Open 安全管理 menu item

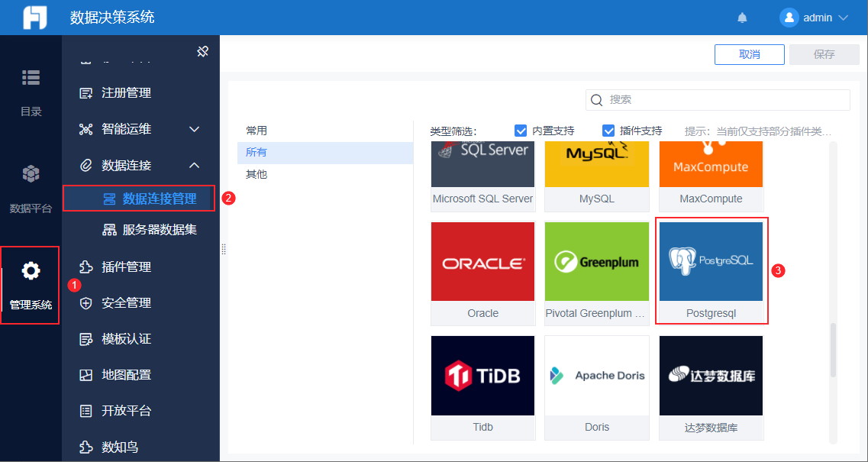126,303
